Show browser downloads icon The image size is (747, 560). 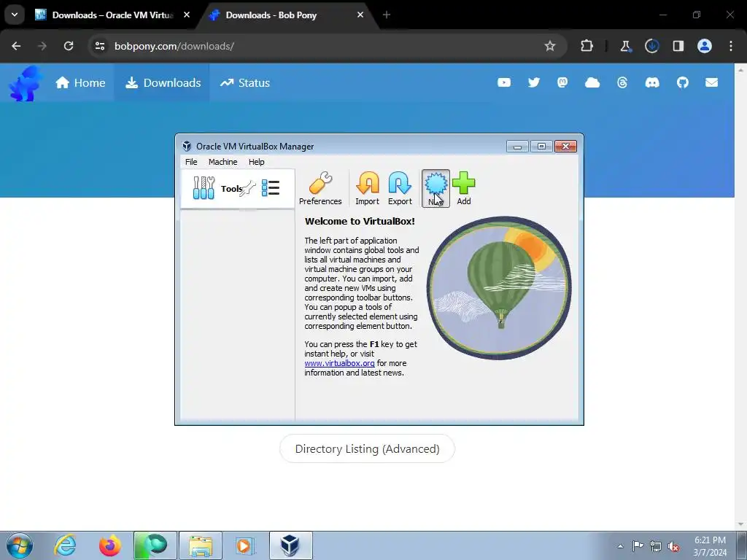click(x=651, y=46)
